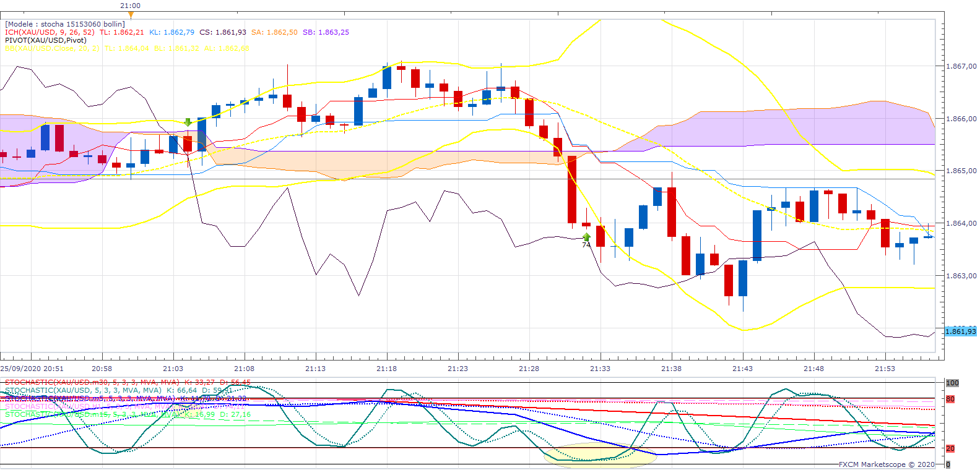Click the stochastic overbought 80 level label

(950, 399)
